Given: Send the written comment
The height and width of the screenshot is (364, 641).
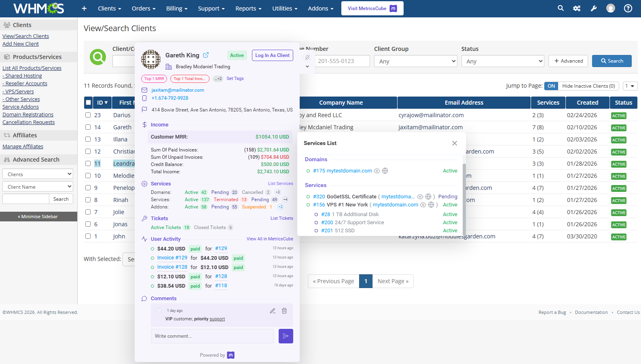Looking at the screenshot, I should point(286,336).
